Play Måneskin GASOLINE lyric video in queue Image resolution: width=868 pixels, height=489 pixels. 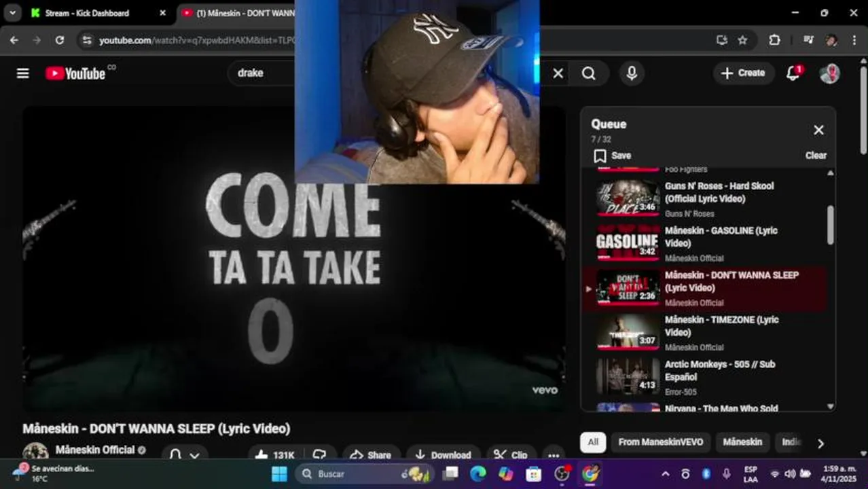704,243
